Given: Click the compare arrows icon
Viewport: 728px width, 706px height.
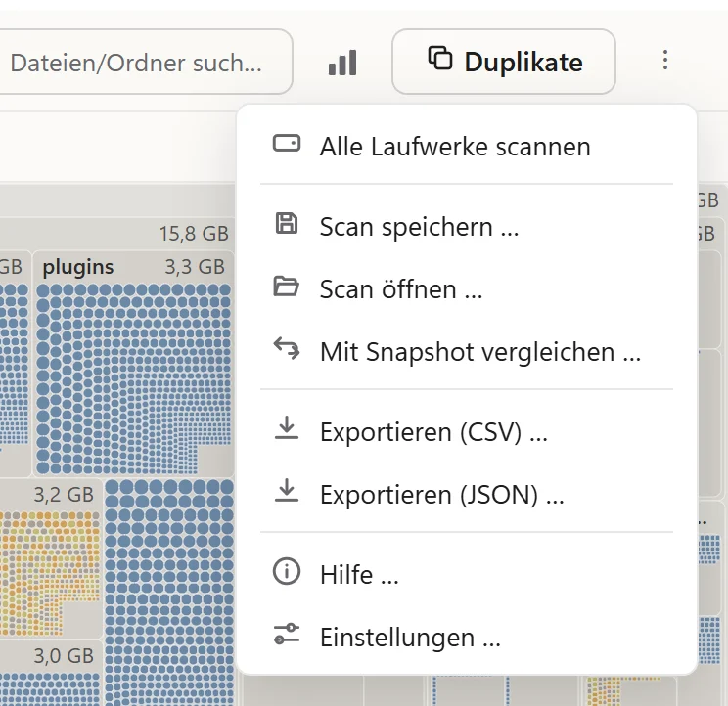Looking at the screenshot, I should pos(287,348).
